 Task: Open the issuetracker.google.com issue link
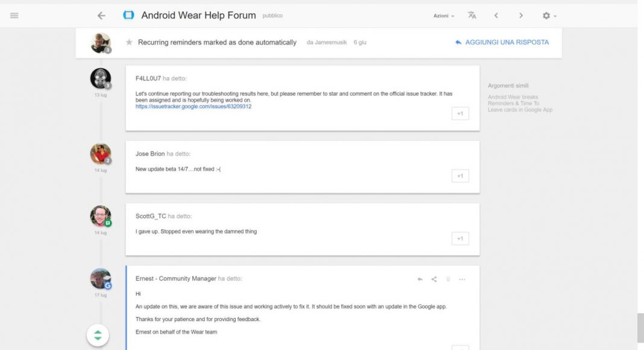click(194, 106)
